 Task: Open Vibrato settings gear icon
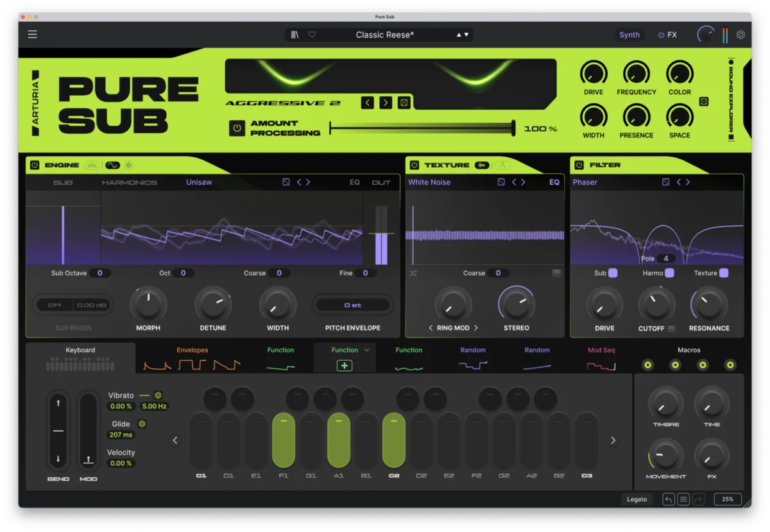coord(158,395)
